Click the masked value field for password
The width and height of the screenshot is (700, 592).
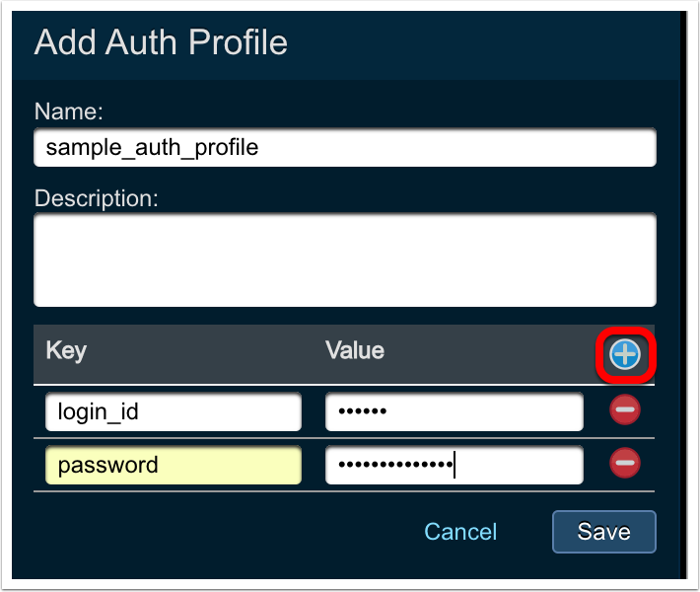455,465
